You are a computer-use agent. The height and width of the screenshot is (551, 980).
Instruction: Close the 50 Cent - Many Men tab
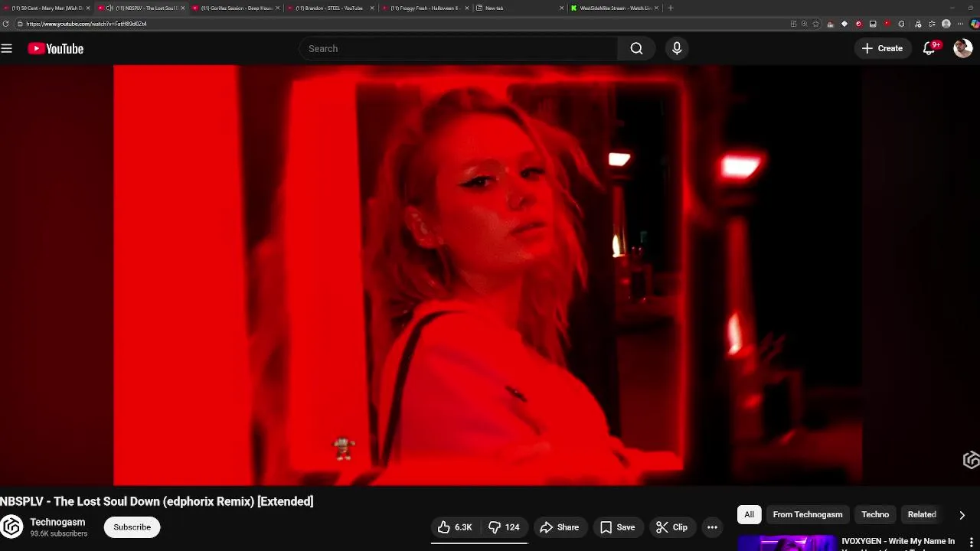click(x=88, y=8)
